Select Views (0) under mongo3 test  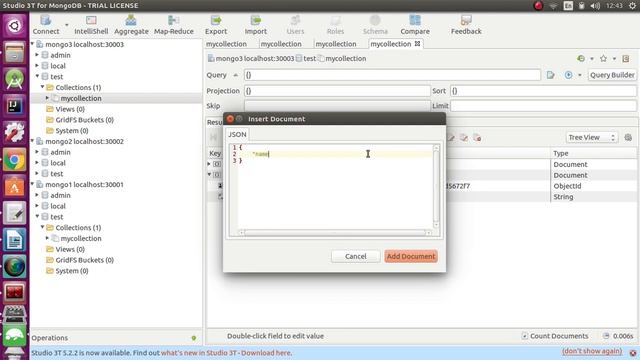(70, 109)
